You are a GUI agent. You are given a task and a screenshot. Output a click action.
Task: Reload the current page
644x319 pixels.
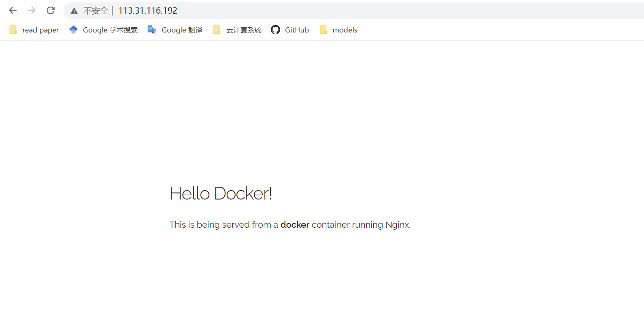51,10
